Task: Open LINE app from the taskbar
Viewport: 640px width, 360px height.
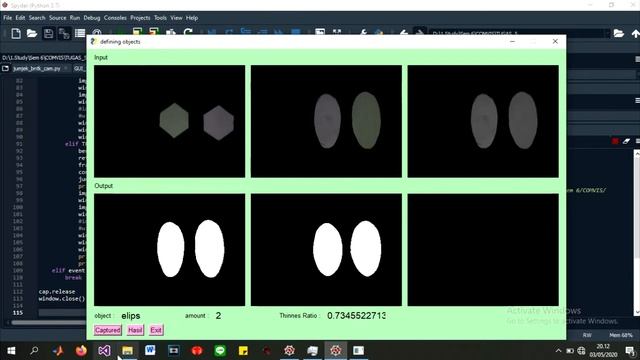Action: pyautogui.click(x=220, y=351)
